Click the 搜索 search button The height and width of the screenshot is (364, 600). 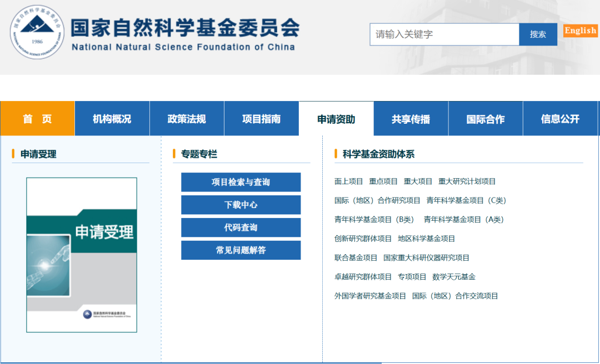point(538,34)
